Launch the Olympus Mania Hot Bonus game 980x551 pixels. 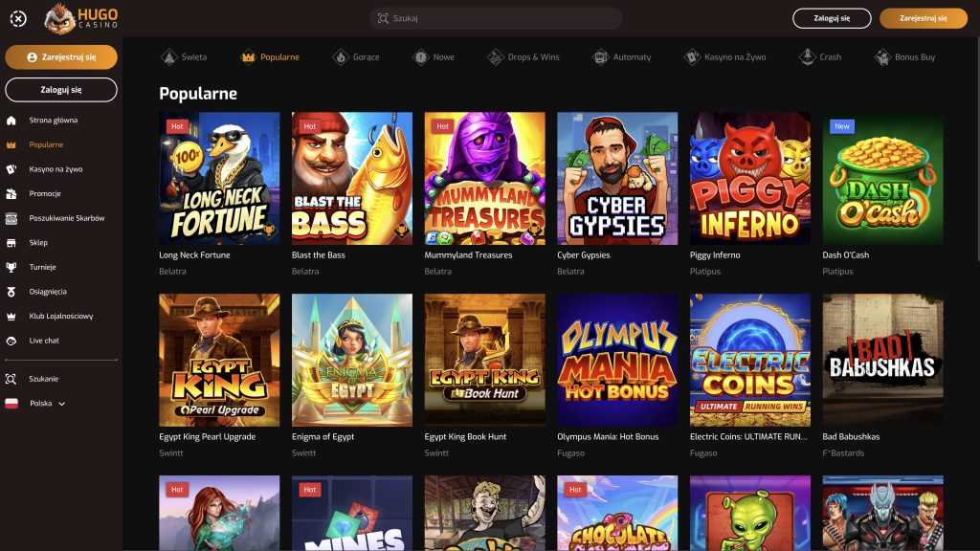tap(617, 355)
